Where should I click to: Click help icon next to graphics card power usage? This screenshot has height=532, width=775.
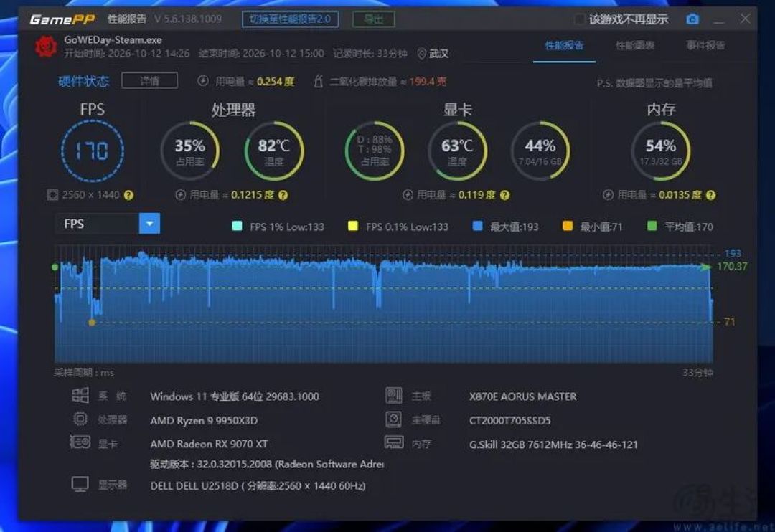tap(504, 195)
